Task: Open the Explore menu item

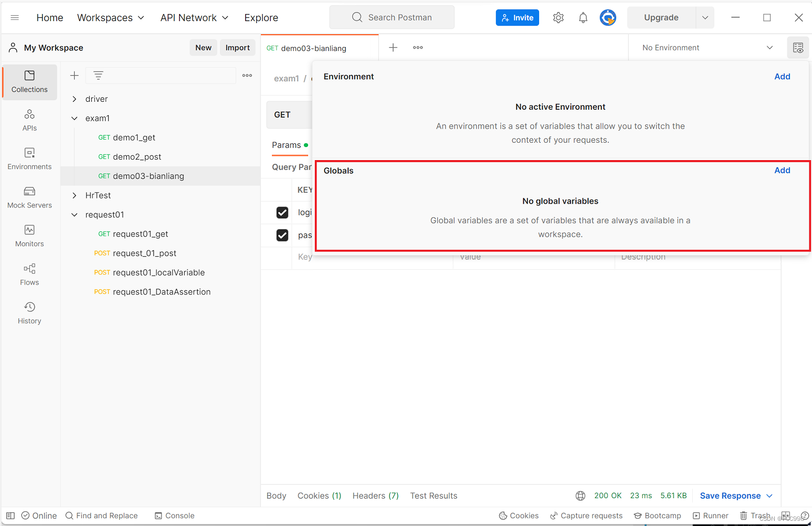Action: click(x=261, y=18)
